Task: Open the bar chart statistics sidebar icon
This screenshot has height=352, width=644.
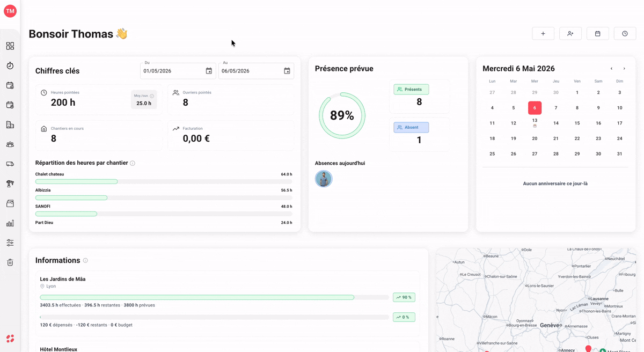Action: [x=10, y=223]
